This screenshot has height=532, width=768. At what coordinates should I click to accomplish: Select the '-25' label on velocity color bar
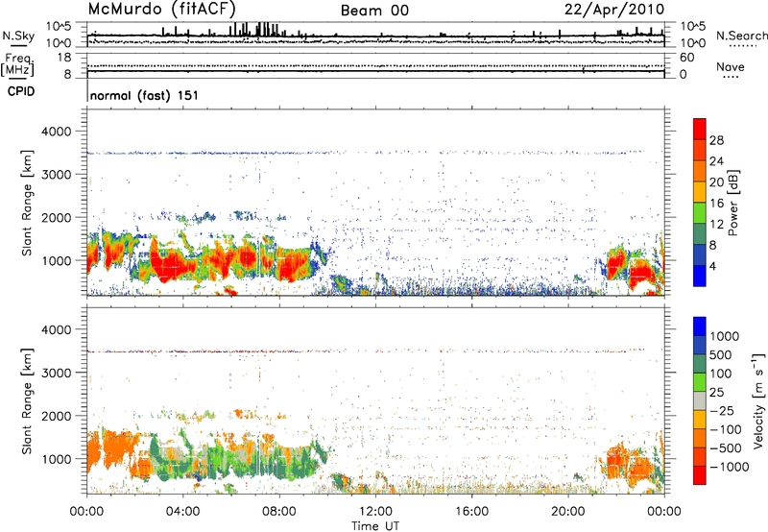pyautogui.click(x=723, y=410)
